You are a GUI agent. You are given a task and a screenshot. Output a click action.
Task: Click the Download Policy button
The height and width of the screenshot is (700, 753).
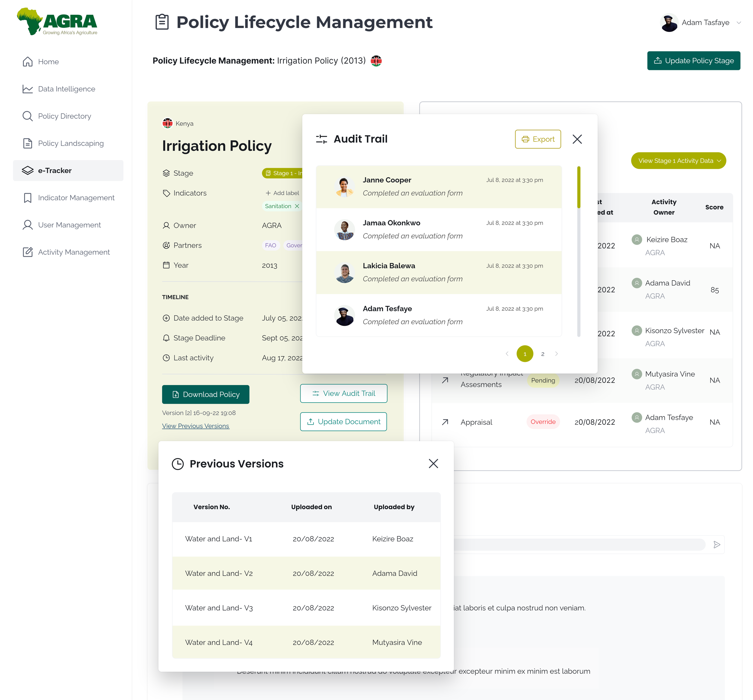[x=206, y=394]
